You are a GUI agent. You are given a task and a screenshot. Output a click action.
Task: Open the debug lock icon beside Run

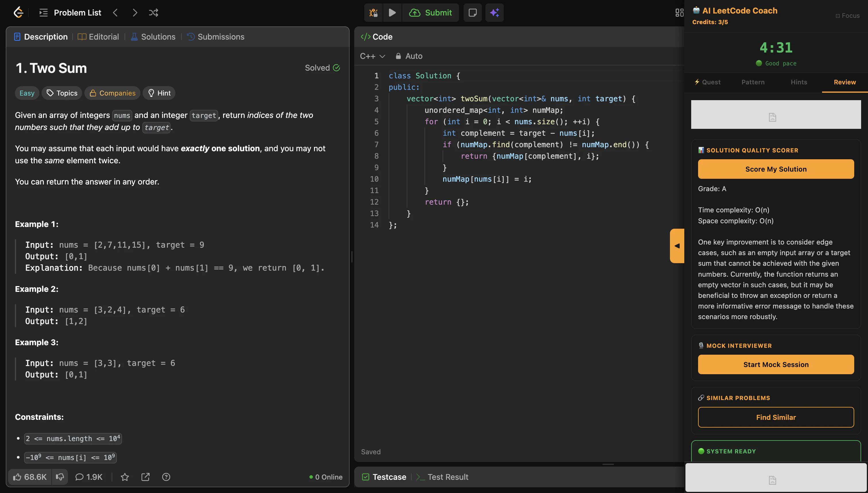(373, 13)
